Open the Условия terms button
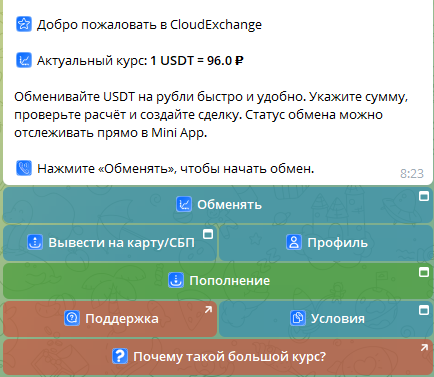This screenshot has height=377, width=434. (326, 319)
